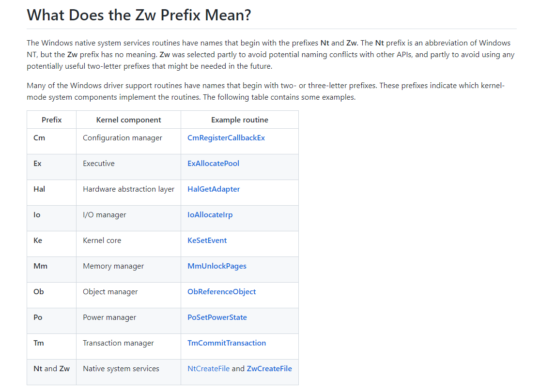Follow the TmCommitTransaction link
The height and width of the screenshot is (392, 540).
(226, 343)
